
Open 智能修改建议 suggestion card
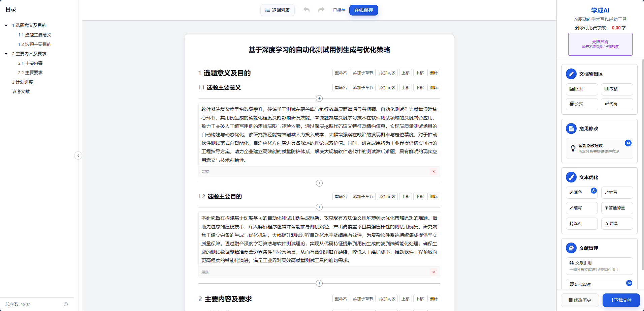click(599, 148)
